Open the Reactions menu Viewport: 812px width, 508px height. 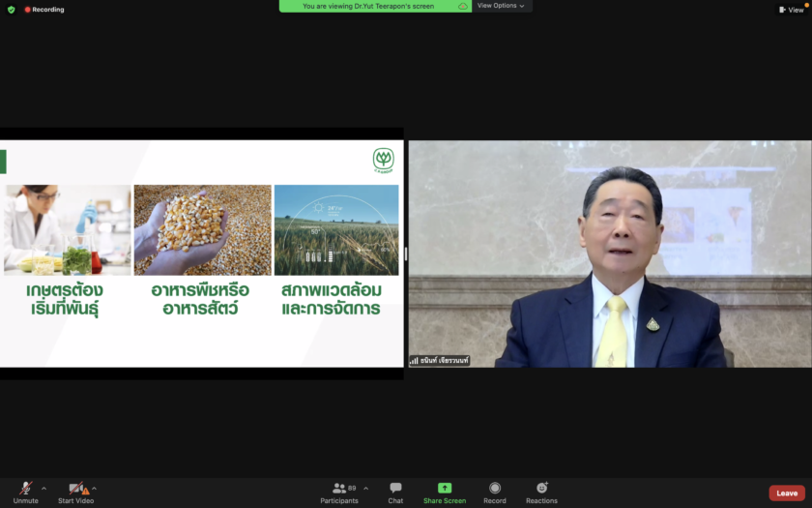(x=541, y=490)
